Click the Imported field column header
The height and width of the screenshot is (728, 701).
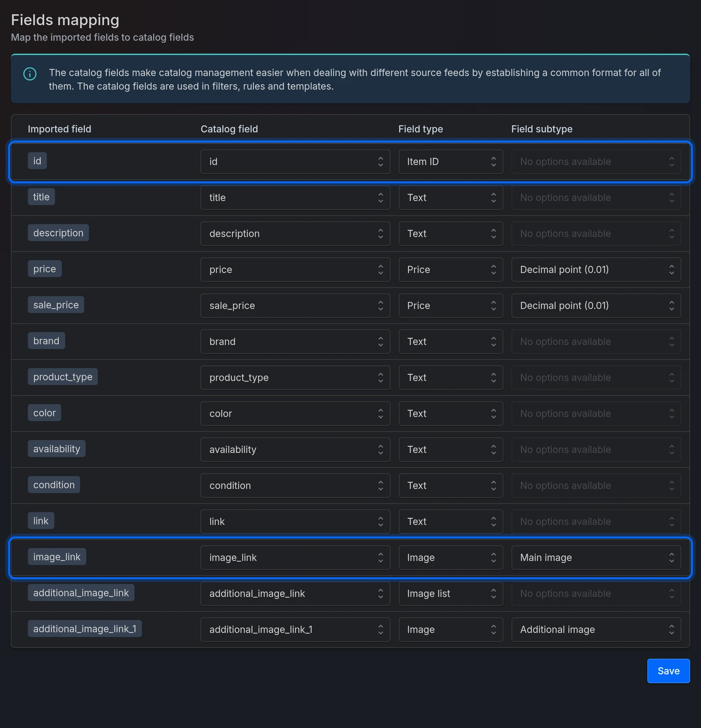point(60,129)
